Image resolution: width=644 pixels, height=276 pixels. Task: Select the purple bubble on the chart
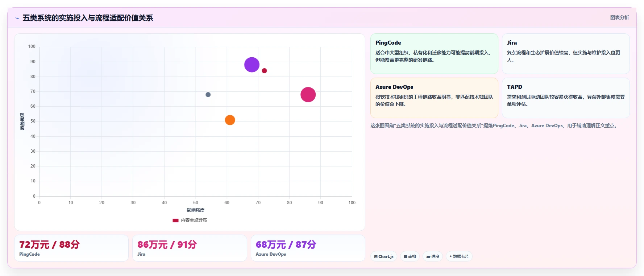point(252,65)
